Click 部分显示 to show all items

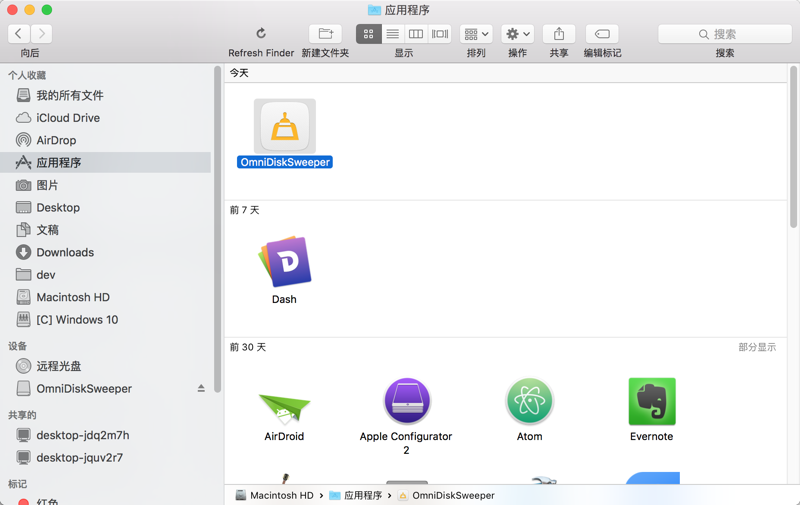757,347
